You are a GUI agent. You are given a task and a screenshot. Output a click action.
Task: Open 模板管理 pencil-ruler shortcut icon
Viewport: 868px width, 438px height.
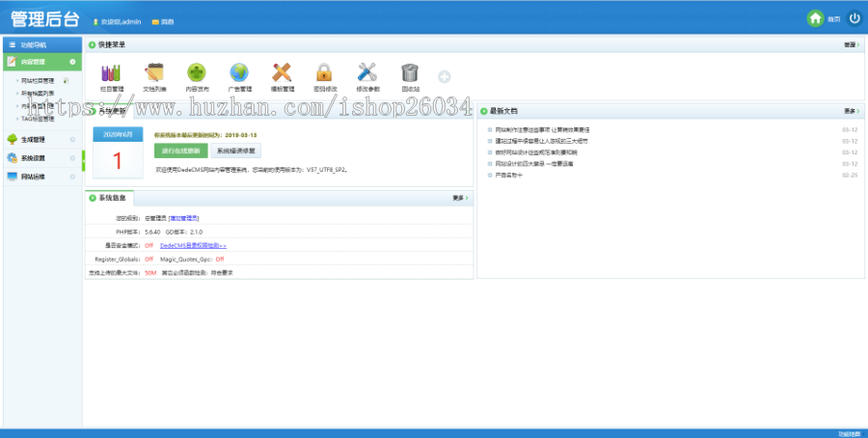pos(282,72)
